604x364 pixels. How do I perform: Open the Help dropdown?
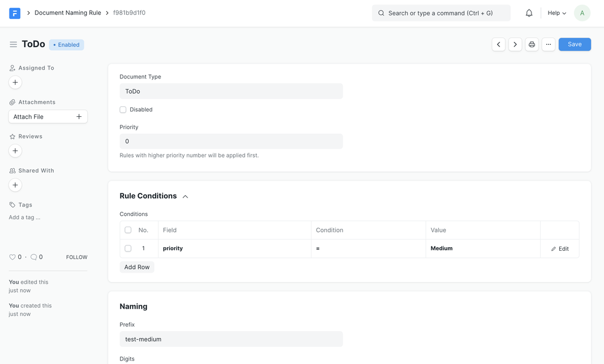pyautogui.click(x=557, y=13)
